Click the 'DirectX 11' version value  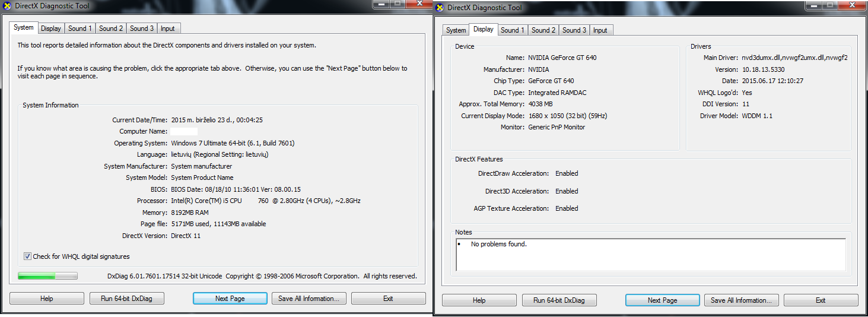[186, 236]
